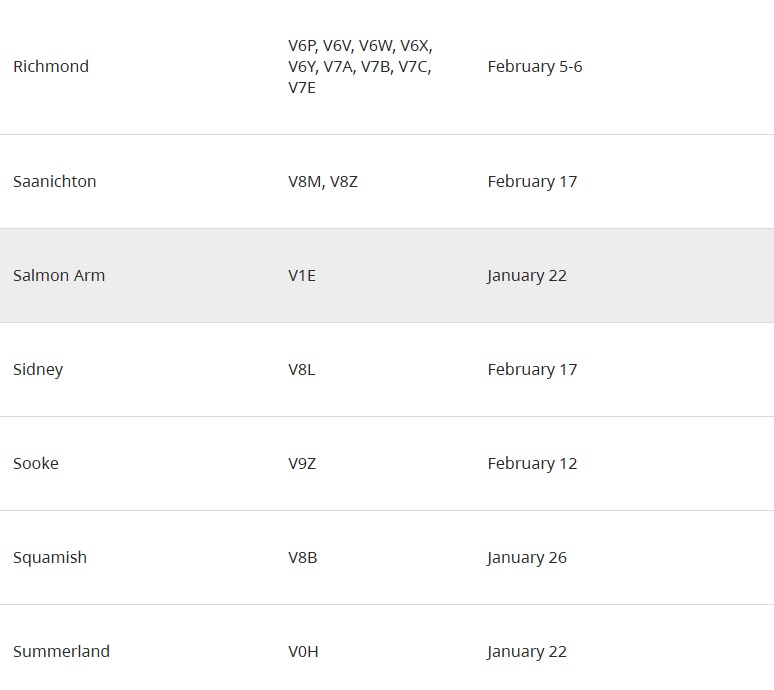Click Sidney's February 17 date

[532, 370]
